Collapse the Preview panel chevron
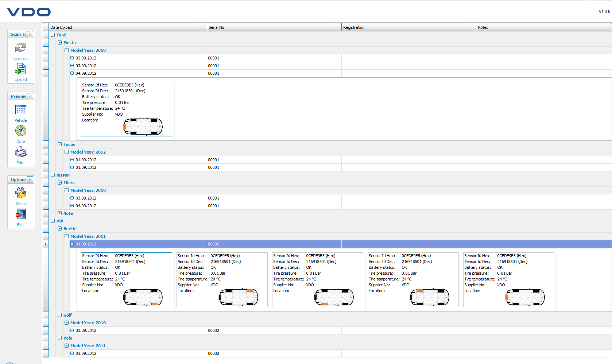The width and height of the screenshot is (612, 364). coord(30,96)
